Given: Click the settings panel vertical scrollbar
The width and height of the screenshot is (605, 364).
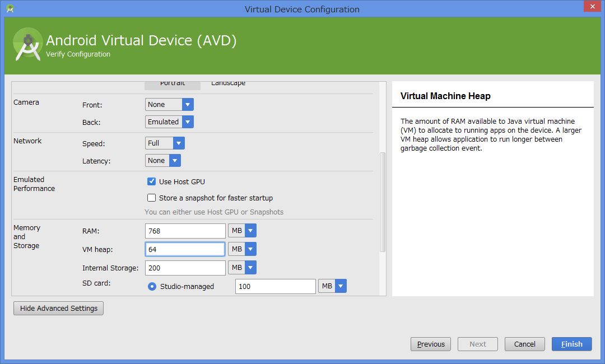Looking at the screenshot, I should 383,202.
